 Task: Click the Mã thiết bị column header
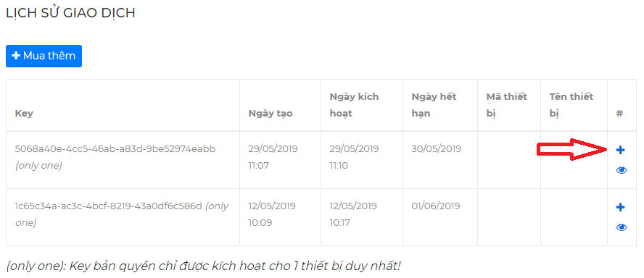tap(506, 105)
